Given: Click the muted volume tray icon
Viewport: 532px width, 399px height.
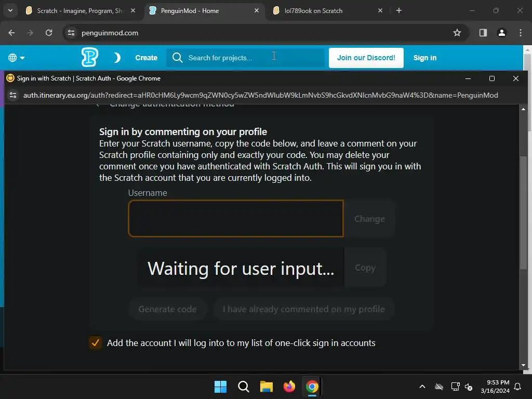Looking at the screenshot, I should click(x=469, y=387).
